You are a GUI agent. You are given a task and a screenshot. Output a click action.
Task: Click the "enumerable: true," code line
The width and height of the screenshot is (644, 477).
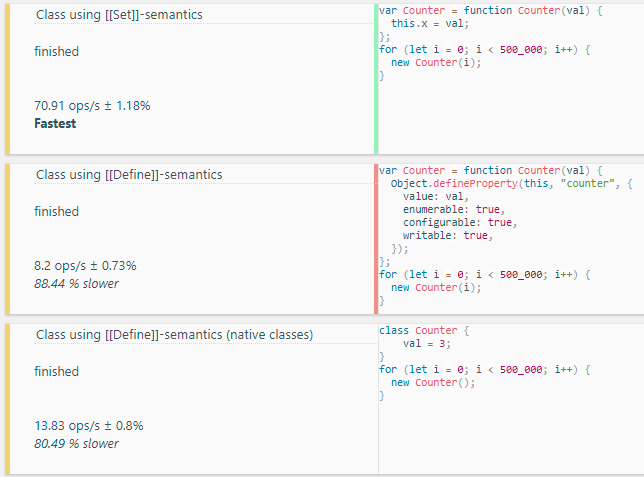click(x=454, y=210)
